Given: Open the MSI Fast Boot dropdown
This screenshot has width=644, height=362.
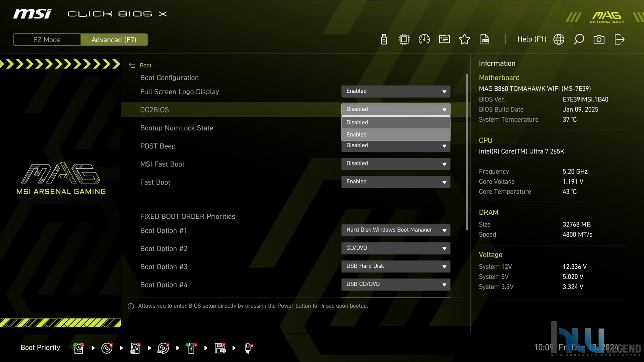Looking at the screenshot, I should point(396,164).
